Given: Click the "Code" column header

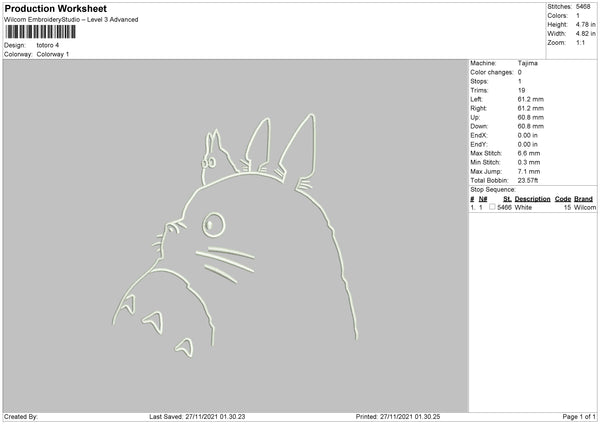Looking at the screenshot, I should tap(563, 199).
